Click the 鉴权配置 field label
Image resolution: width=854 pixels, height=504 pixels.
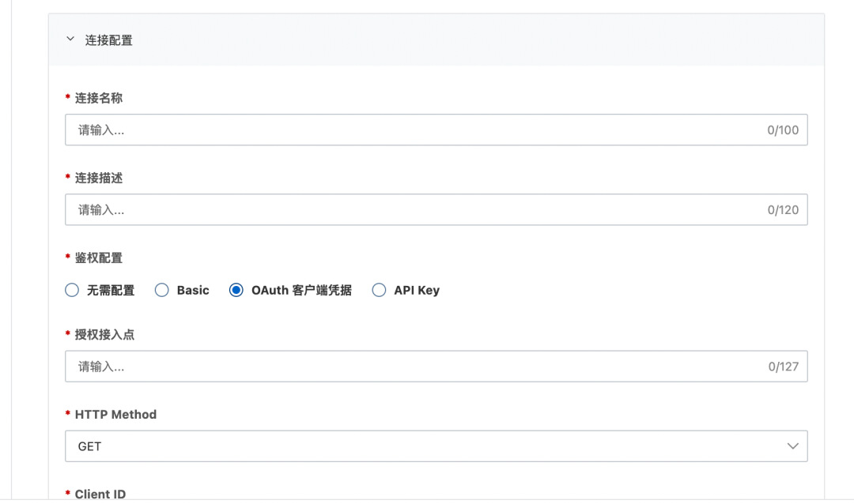[99, 258]
